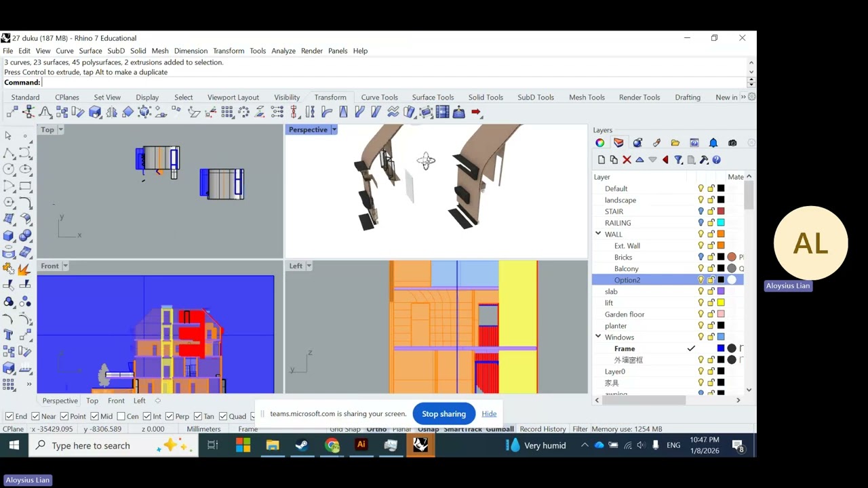Open the Front viewport title dropdown

point(65,266)
